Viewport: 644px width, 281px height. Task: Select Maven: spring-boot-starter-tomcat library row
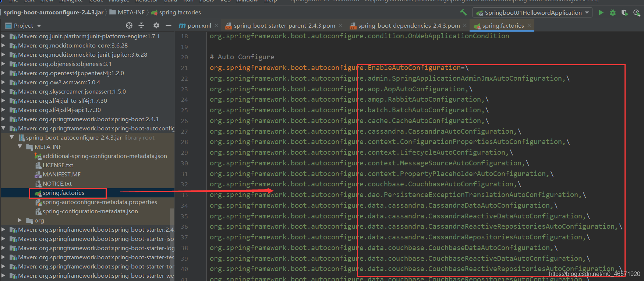click(x=88, y=267)
